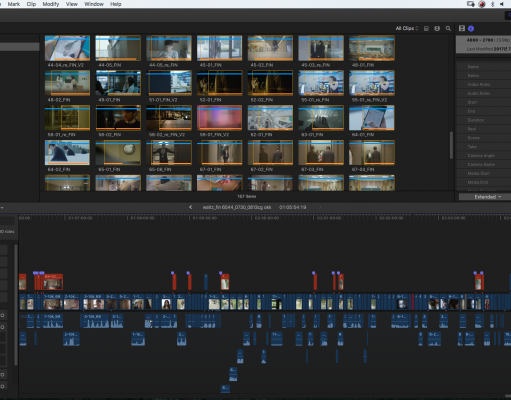Select clip thumbnail 45-02_FIN
The image size is (511, 400).
(x=270, y=48)
